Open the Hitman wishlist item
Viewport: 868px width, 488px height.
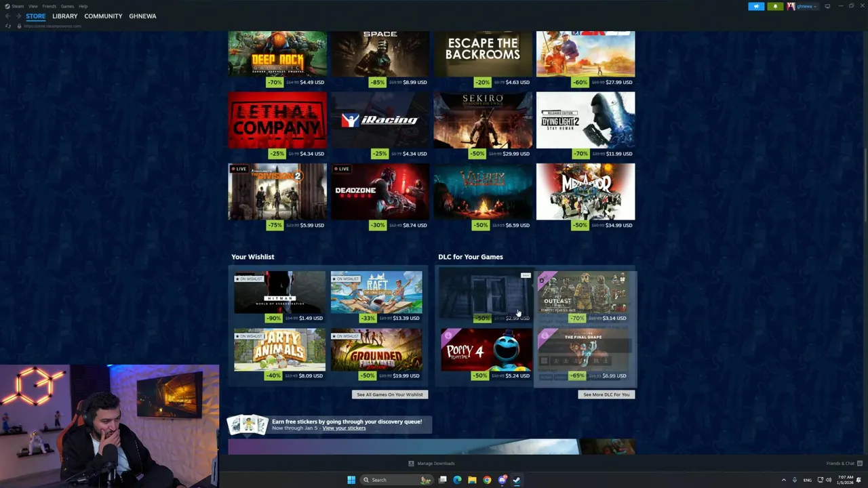[279, 293]
